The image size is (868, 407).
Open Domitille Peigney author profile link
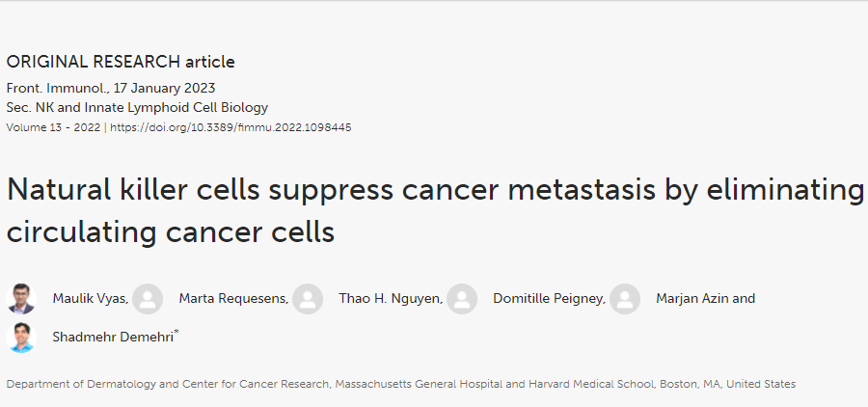548,299
